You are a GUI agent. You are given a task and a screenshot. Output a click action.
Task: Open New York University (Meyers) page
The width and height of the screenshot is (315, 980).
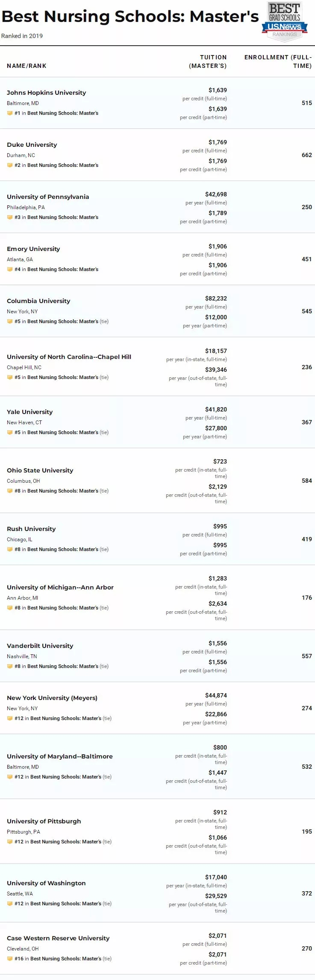point(52,698)
